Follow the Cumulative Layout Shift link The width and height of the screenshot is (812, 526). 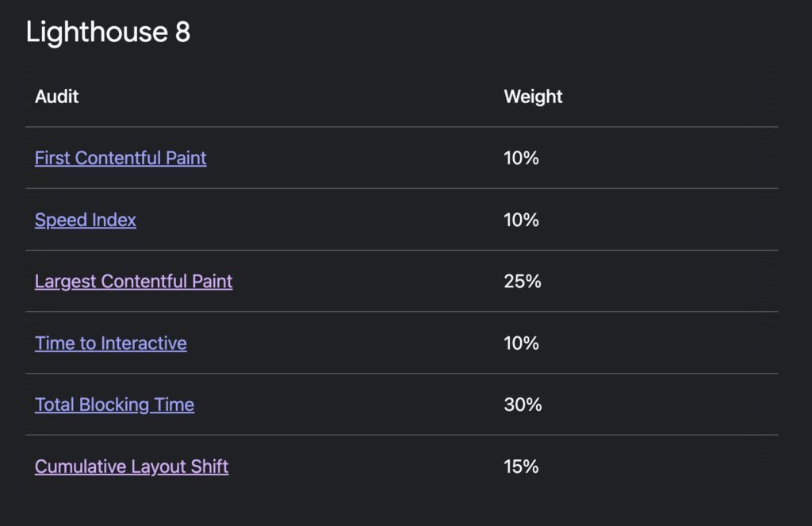pos(132,467)
